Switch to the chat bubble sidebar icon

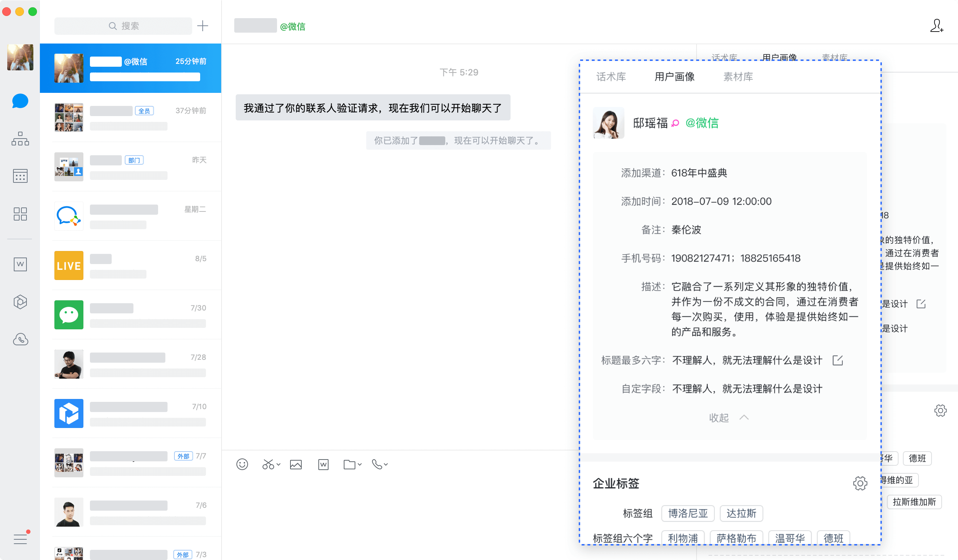[x=20, y=101]
